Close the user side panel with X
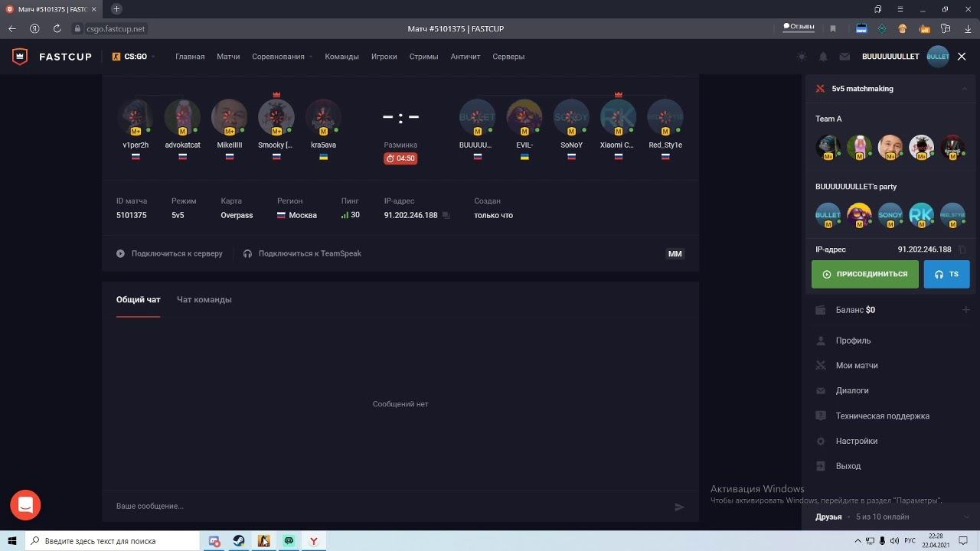Viewport: 980px width, 551px height. 962,57
